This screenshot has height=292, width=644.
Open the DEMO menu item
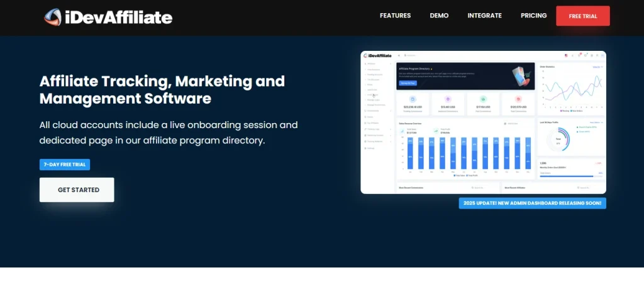pyautogui.click(x=439, y=16)
